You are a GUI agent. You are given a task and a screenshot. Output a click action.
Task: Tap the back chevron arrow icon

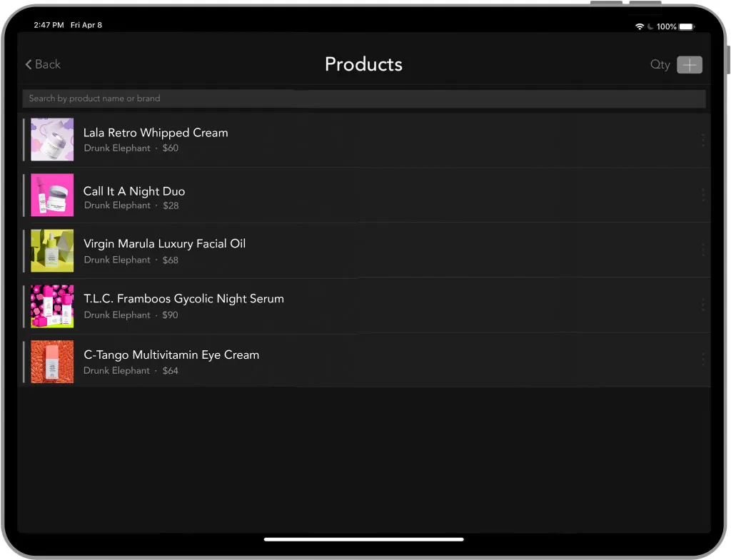click(x=29, y=63)
